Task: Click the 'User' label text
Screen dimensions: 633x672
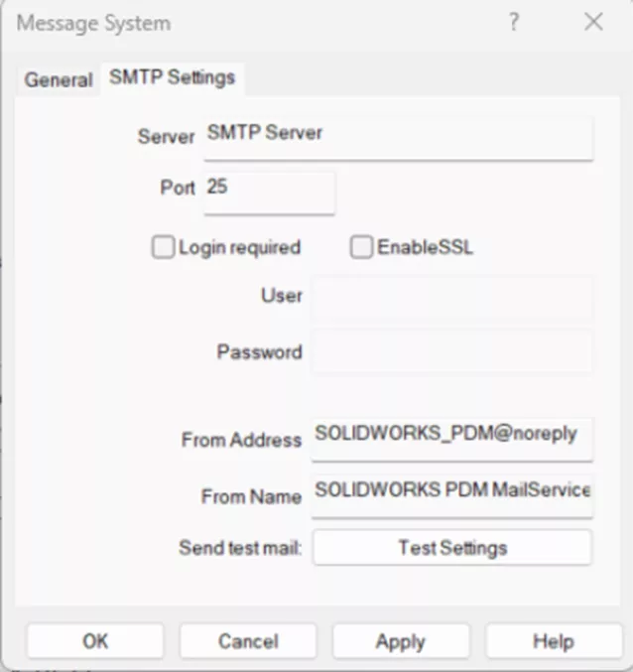Action: pyautogui.click(x=282, y=295)
